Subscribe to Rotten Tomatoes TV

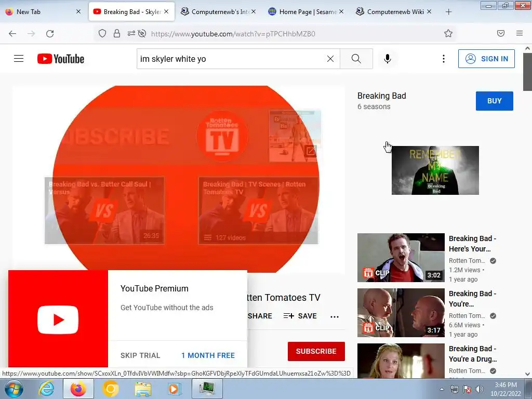(316, 351)
